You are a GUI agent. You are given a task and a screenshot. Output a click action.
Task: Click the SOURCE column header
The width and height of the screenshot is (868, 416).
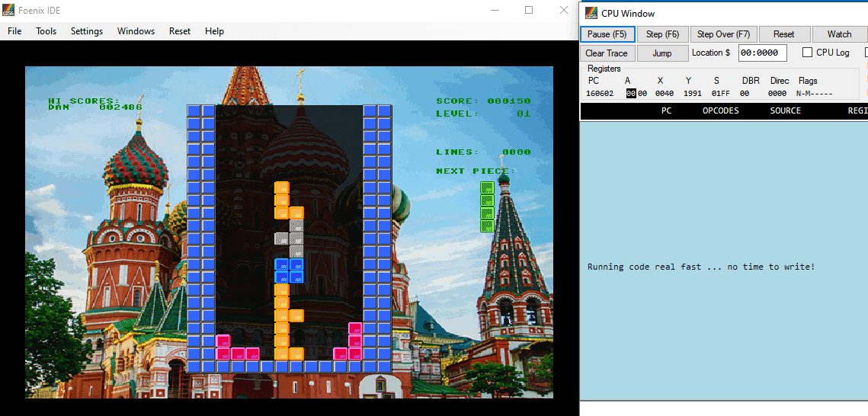[x=786, y=110]
